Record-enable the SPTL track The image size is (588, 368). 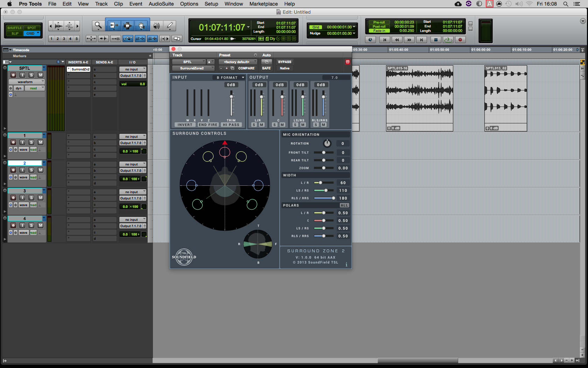(x=13, y=75)
